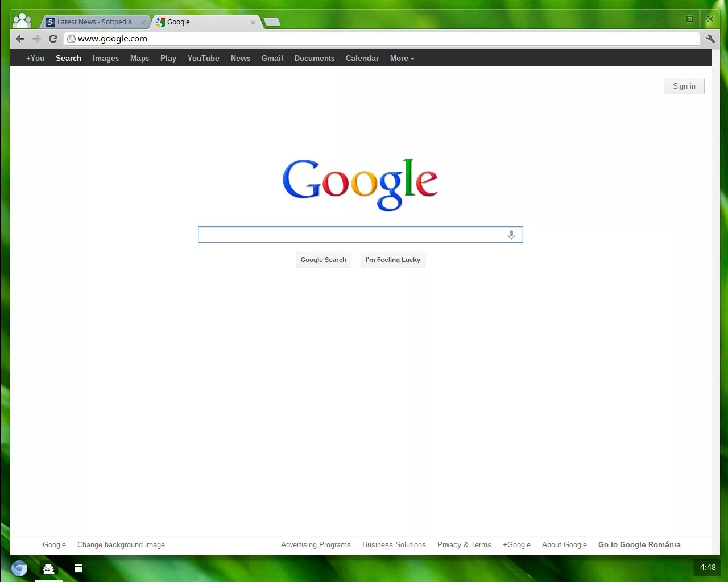Open the iGoogle link
The width and height of the screenshot is (728, 582).
[53, 544]
